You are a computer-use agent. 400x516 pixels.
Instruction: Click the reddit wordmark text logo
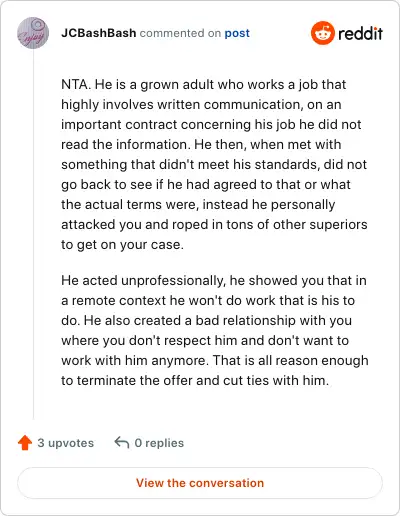(360, 33)
